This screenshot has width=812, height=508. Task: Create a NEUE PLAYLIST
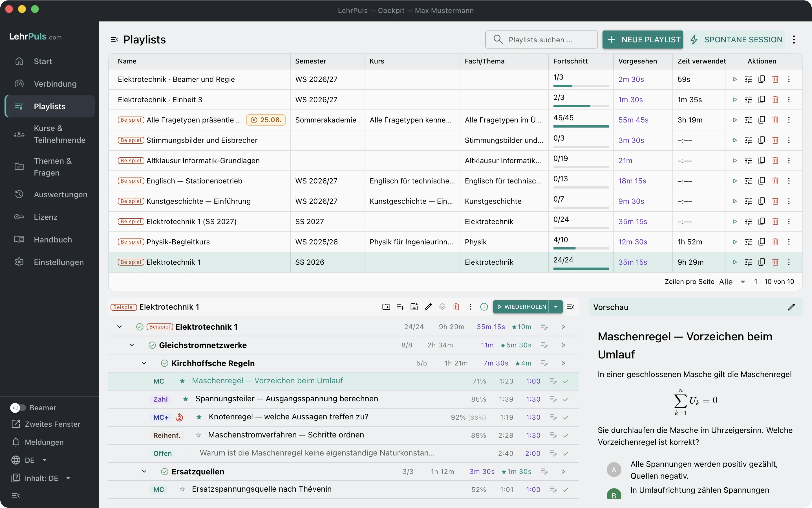643,40
